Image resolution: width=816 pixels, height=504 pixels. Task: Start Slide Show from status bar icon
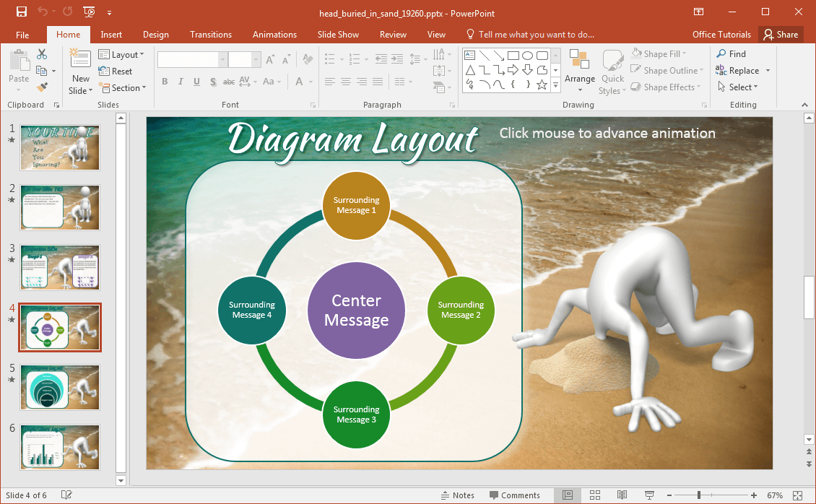pos(649,495)
